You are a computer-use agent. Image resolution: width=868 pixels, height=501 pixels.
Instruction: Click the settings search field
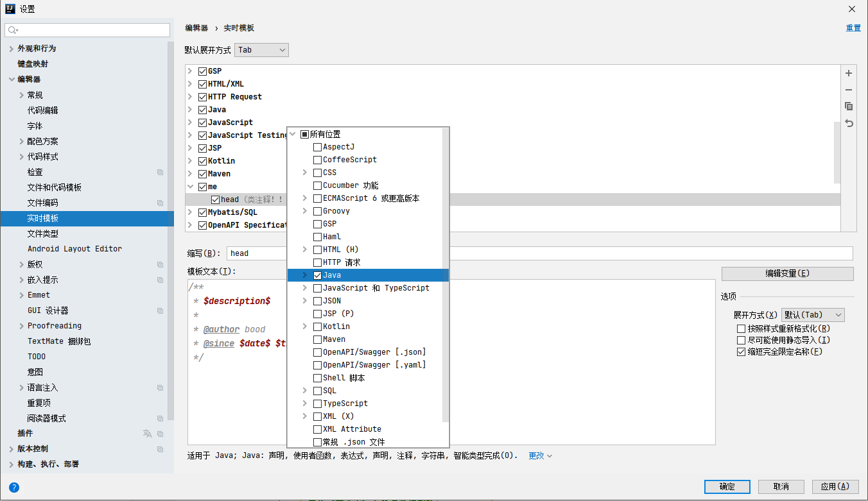point(89,30)
